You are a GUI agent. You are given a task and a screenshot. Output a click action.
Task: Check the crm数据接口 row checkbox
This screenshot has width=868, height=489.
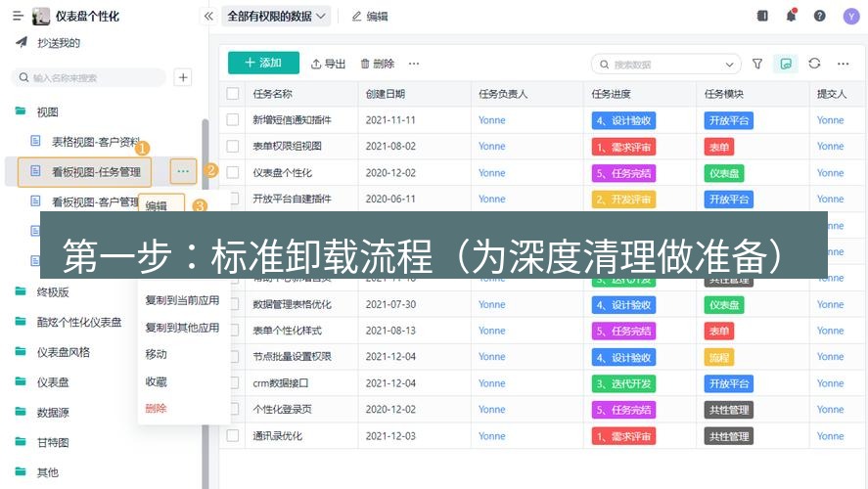(x=235, y=382)
